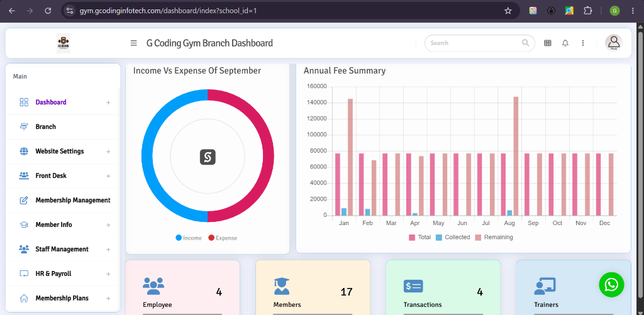Toggle Expense series in donut legend
The height and width of the screenshot is (315, 644).
[223, 238]
